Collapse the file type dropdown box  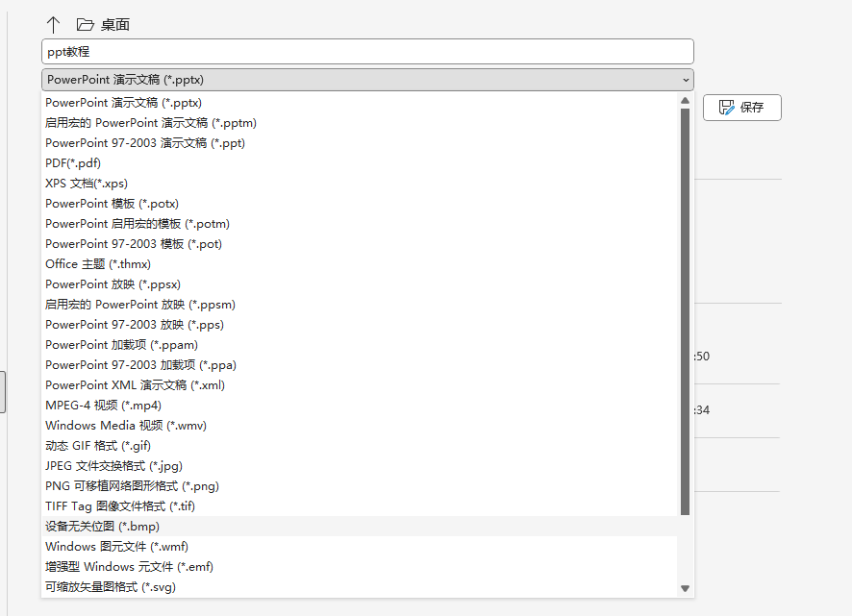pos(366,80)
